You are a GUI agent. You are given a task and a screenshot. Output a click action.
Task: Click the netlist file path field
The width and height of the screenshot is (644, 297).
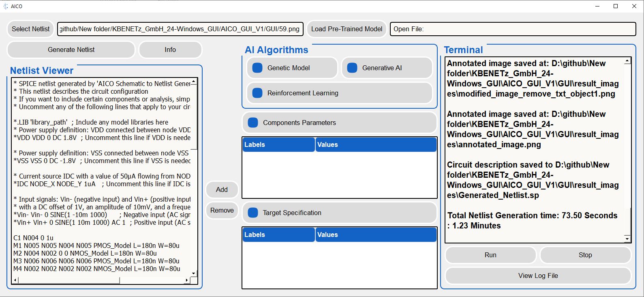tap(180, 29)
